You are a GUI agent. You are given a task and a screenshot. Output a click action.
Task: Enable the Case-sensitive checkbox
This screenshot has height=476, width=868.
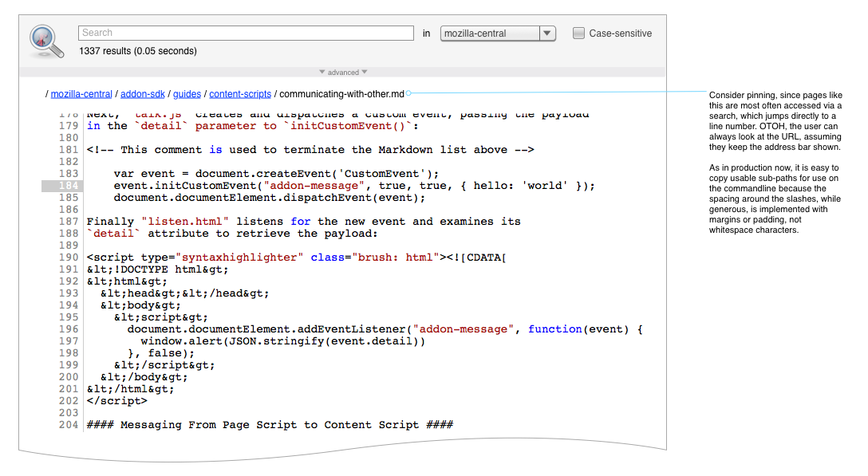tap(578, 33)
